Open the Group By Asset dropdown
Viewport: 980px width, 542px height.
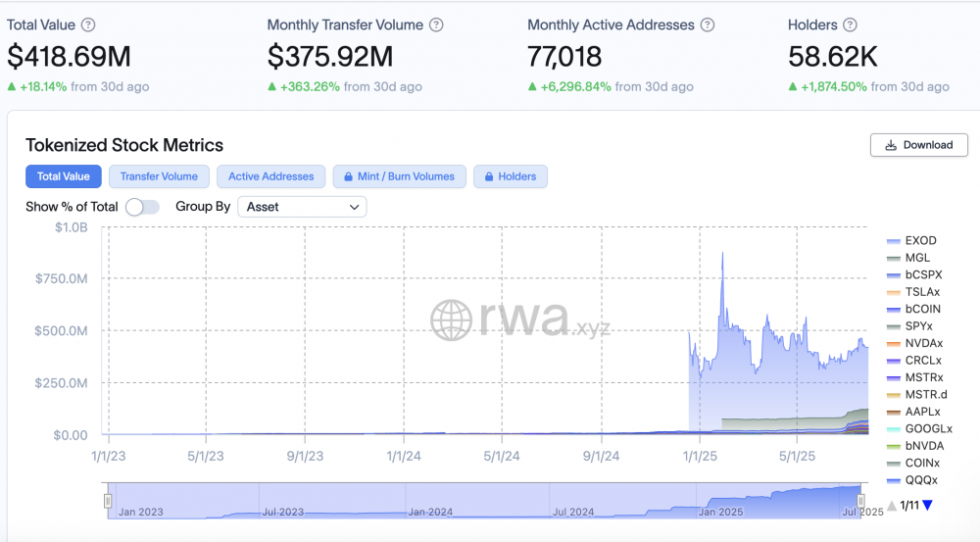pos(302,207)
